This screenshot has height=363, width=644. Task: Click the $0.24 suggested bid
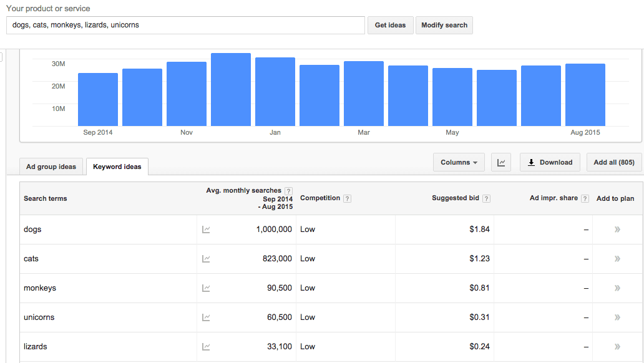pos(479,347)
